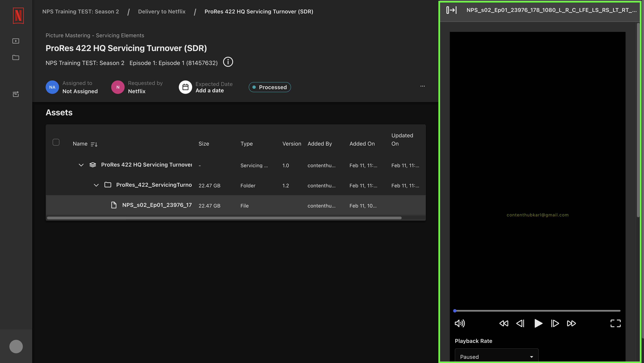Viewport: 644px width, 363px height.
Task: Rewind the video
Action: (x=504, y=323)
